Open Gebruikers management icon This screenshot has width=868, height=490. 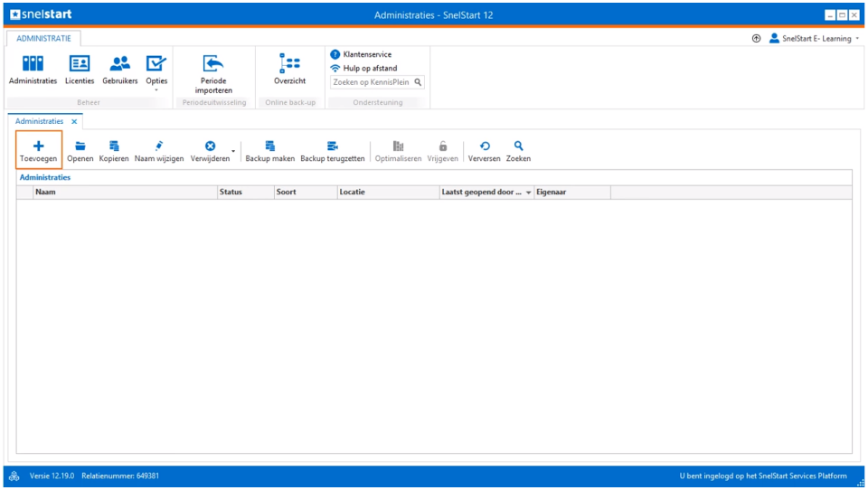119,70
